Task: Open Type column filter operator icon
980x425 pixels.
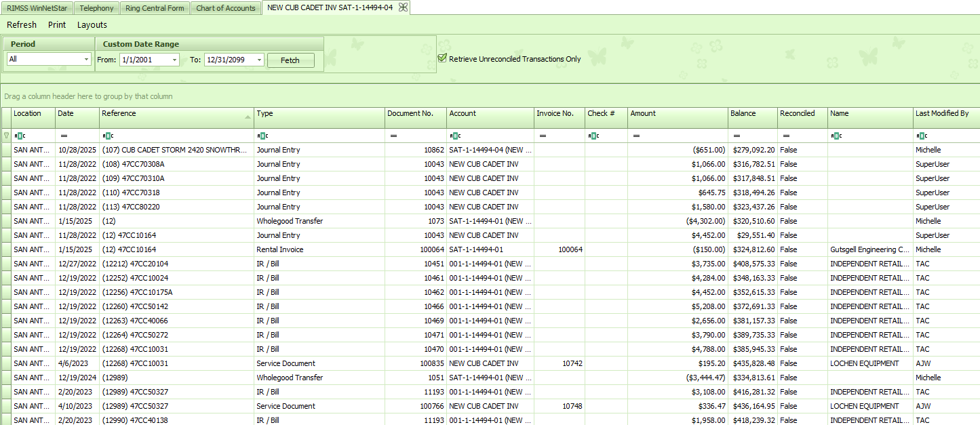Action: point(262,136)
